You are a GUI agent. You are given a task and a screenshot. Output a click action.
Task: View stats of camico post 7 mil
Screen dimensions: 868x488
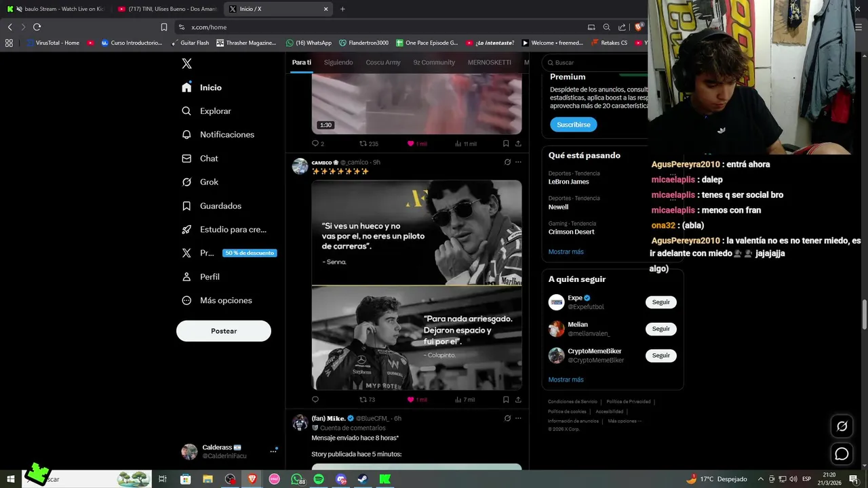tap(465, 400)
